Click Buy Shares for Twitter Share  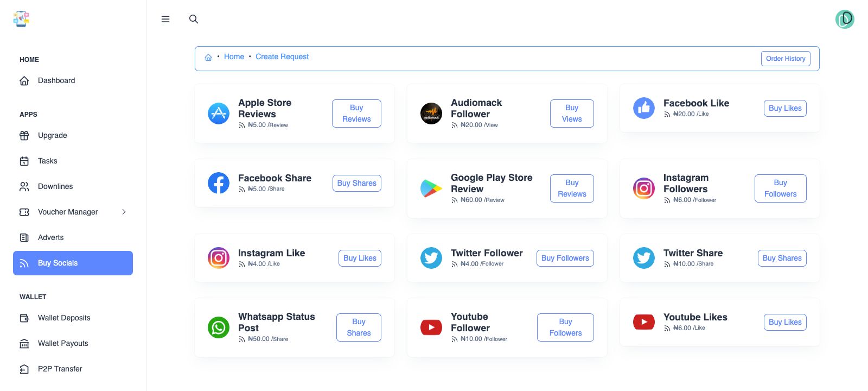(x=782, y=258)
